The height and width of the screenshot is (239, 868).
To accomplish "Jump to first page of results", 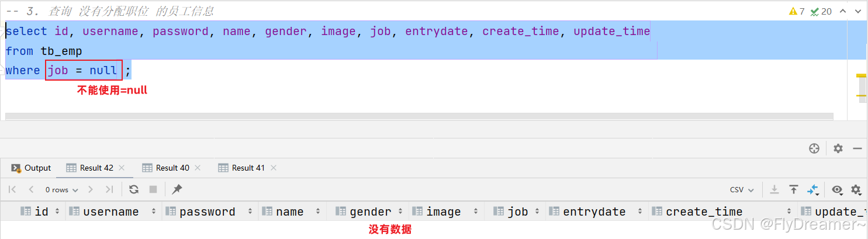I will [x=12, y=189].
